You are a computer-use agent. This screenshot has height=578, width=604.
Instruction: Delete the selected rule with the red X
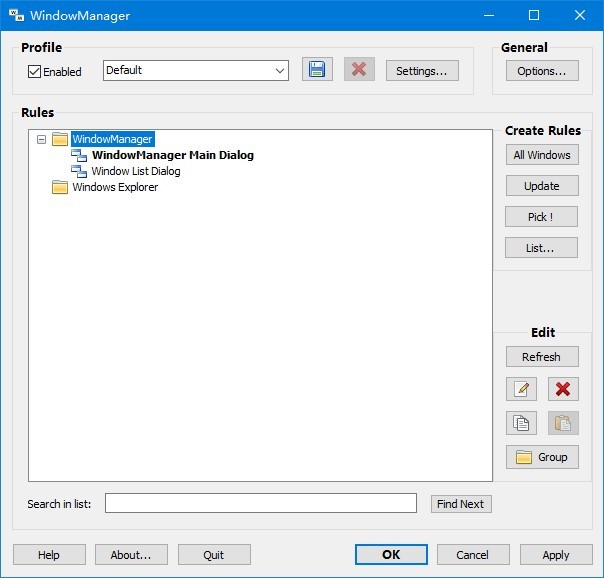pos(563,389)
